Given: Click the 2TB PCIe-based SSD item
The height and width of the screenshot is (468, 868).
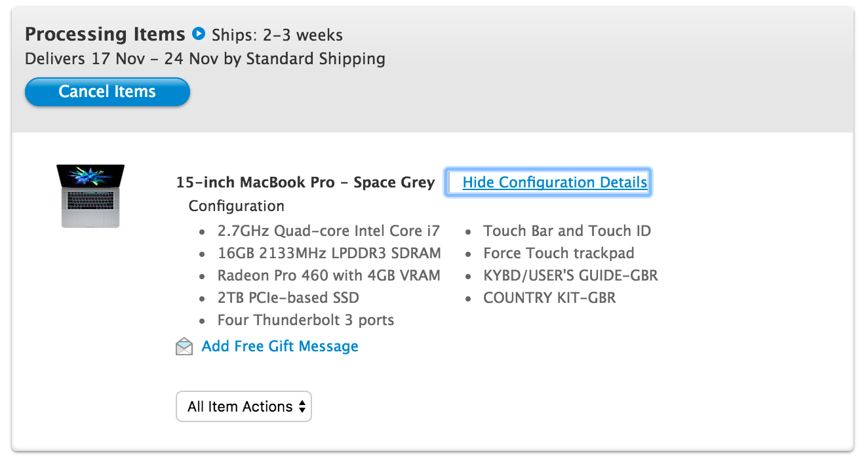Looking at the screenshot, I should coord(288,298).
